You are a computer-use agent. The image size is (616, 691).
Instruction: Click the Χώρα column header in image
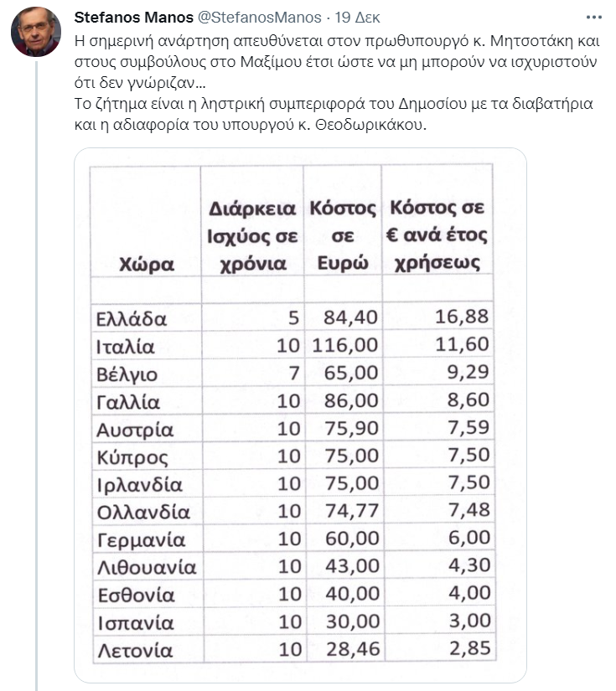146,265
